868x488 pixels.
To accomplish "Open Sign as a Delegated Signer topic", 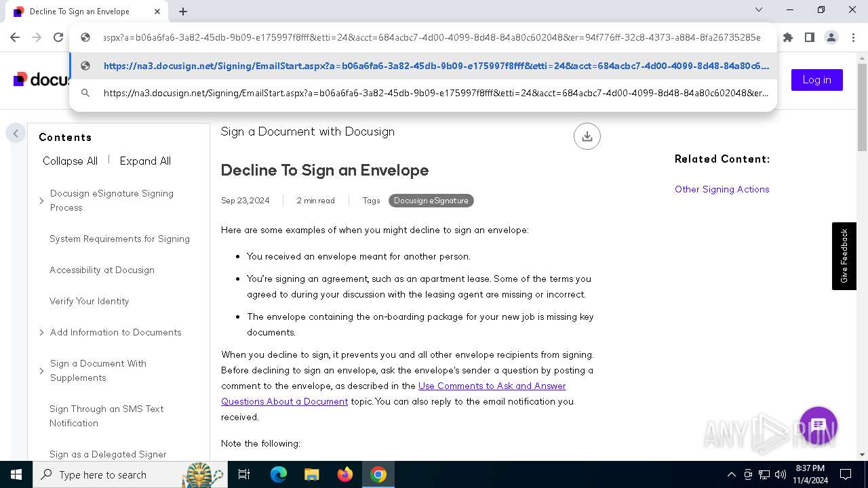I will tap(108, 455).
